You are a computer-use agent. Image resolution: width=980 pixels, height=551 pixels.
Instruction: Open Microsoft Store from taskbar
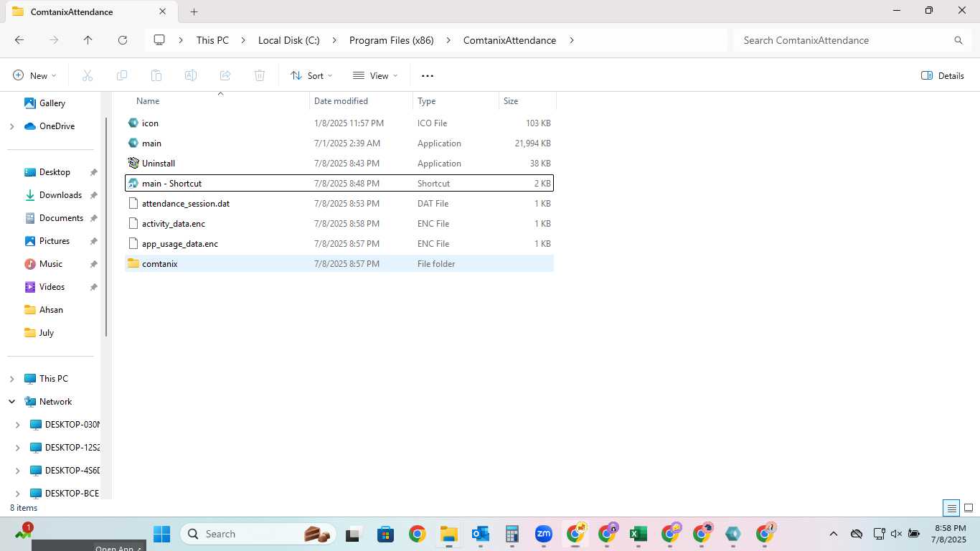click(386, 534)
